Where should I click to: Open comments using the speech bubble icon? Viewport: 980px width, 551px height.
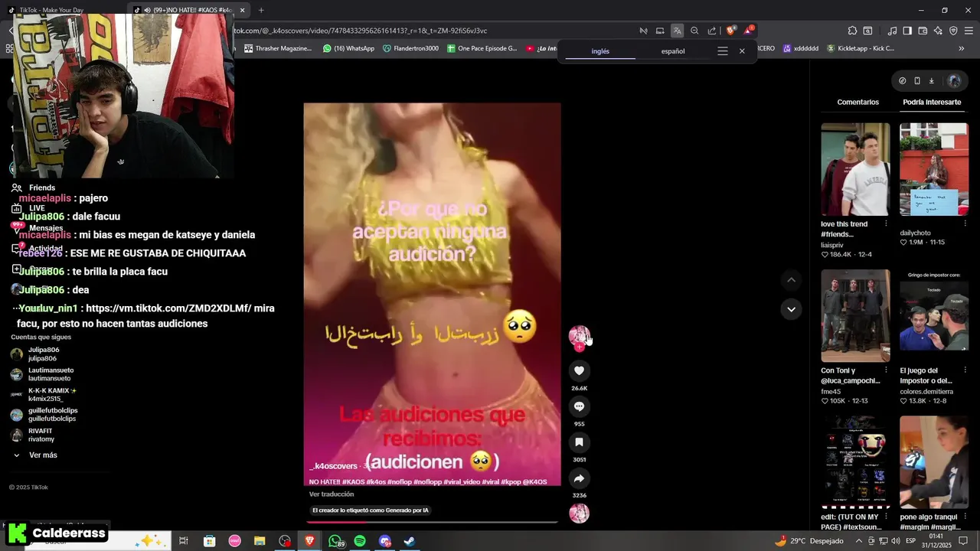(x=579, y=406)
